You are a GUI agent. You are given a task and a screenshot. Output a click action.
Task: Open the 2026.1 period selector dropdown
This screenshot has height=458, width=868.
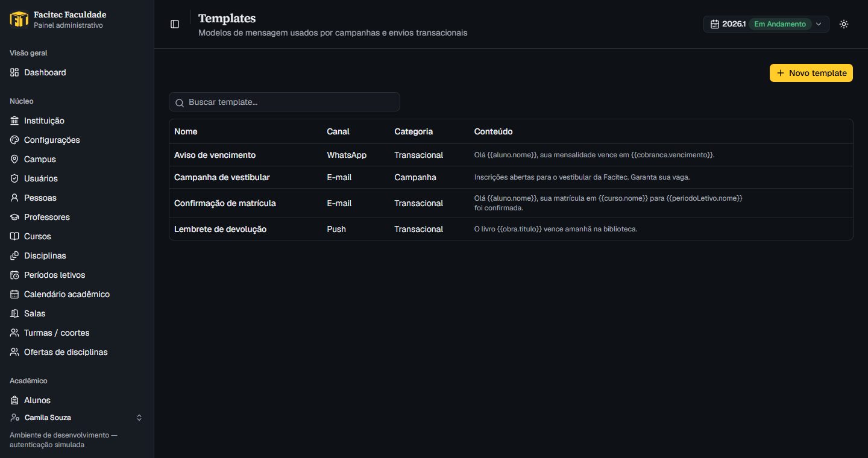766,24
